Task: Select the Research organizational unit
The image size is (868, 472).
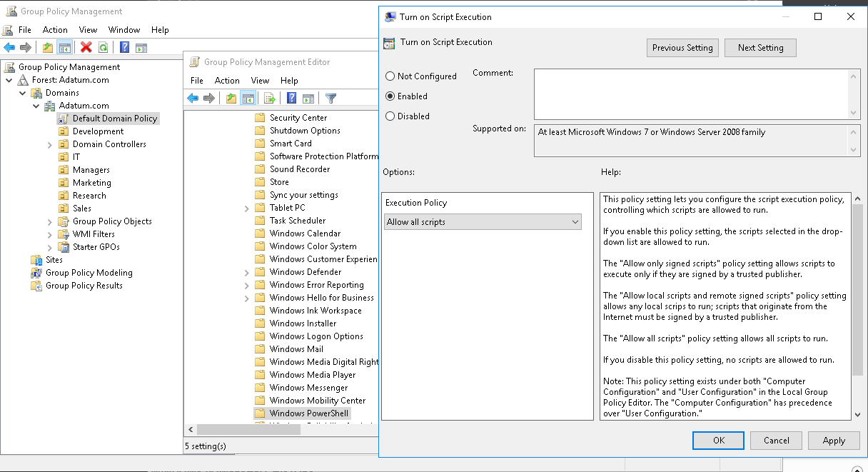Action: coord(89,196)
